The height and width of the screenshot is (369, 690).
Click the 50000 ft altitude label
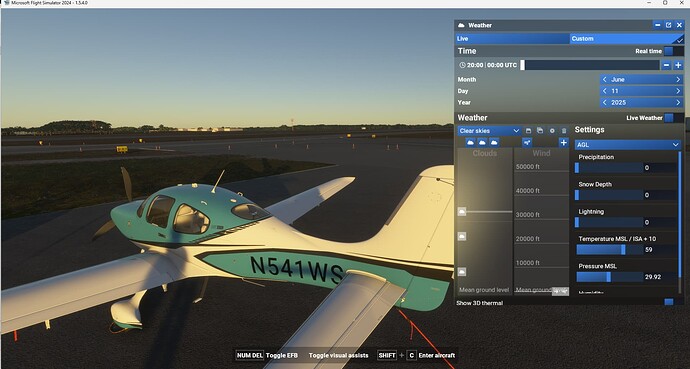click(x=528, y=167)
